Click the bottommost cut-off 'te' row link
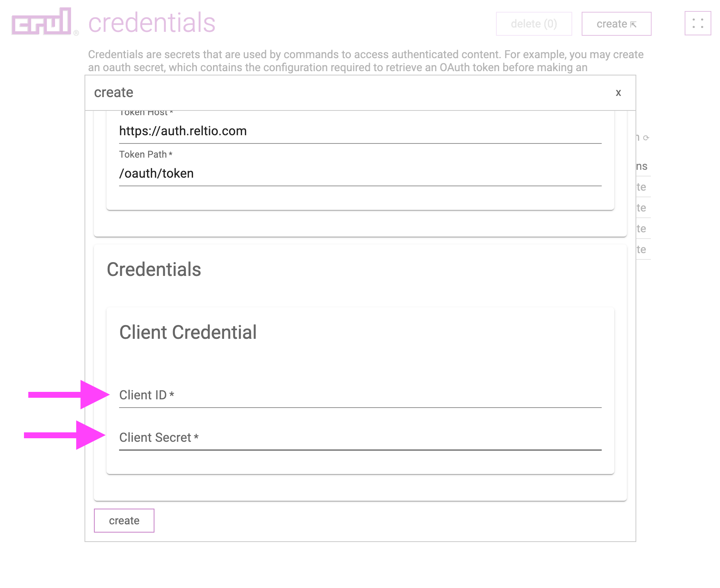This screenshot has width=720, height=588. pos(641,250)
